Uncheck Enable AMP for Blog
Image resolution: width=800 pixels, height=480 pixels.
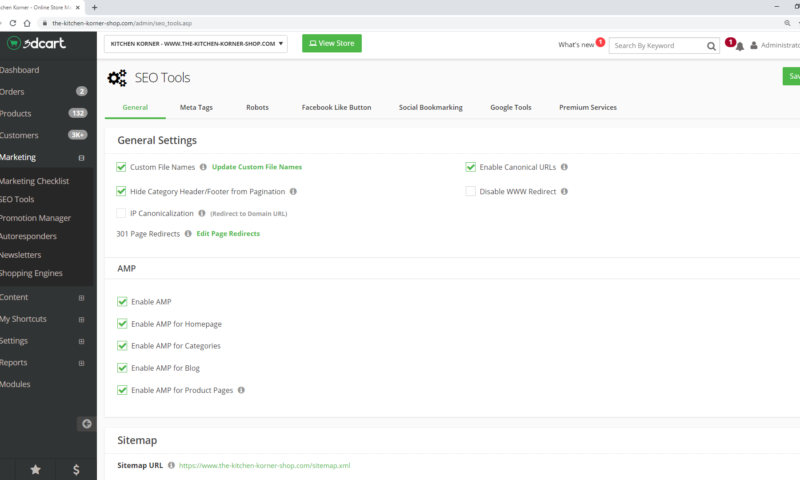coord(122,368)
